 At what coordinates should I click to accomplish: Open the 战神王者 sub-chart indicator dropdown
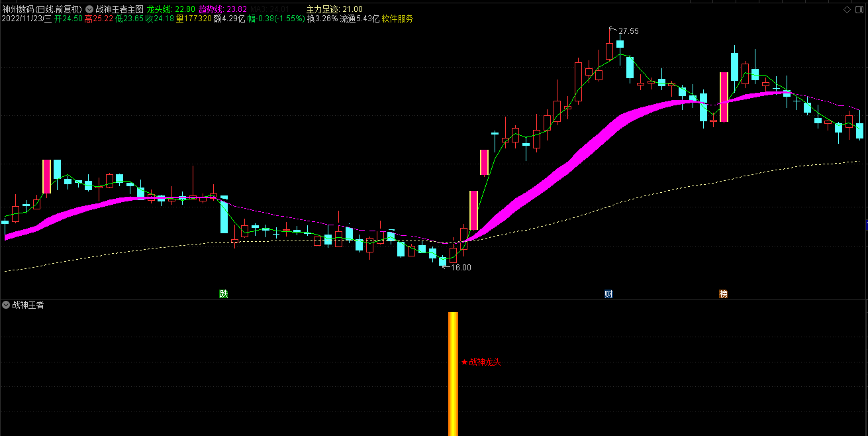tap(6, 305)
